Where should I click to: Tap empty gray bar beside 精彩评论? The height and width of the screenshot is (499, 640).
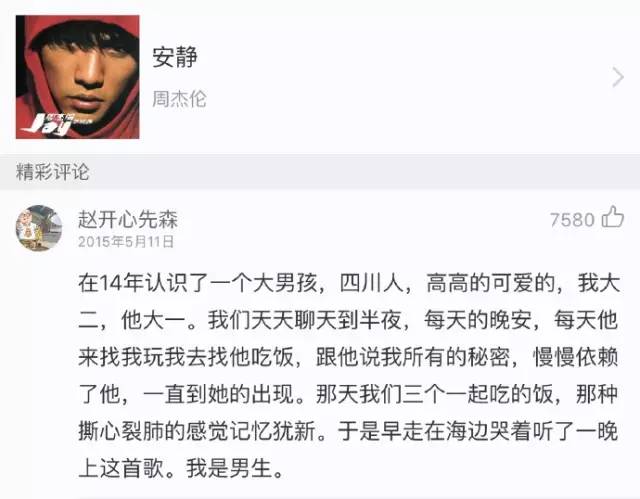pyautogui.click(x=363, y=172)
